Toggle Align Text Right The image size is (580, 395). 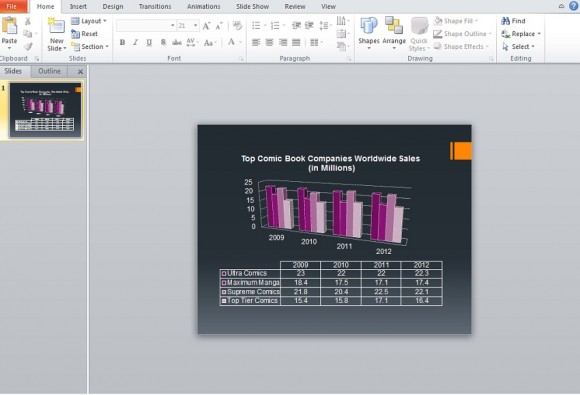(x=283, y=43)
